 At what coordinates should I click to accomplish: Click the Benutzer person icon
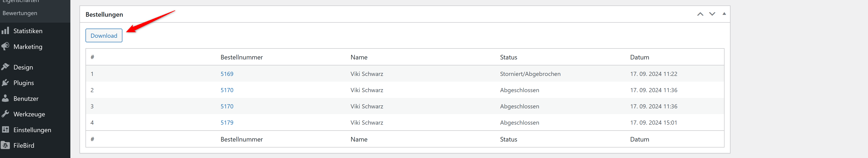point(6,99)
